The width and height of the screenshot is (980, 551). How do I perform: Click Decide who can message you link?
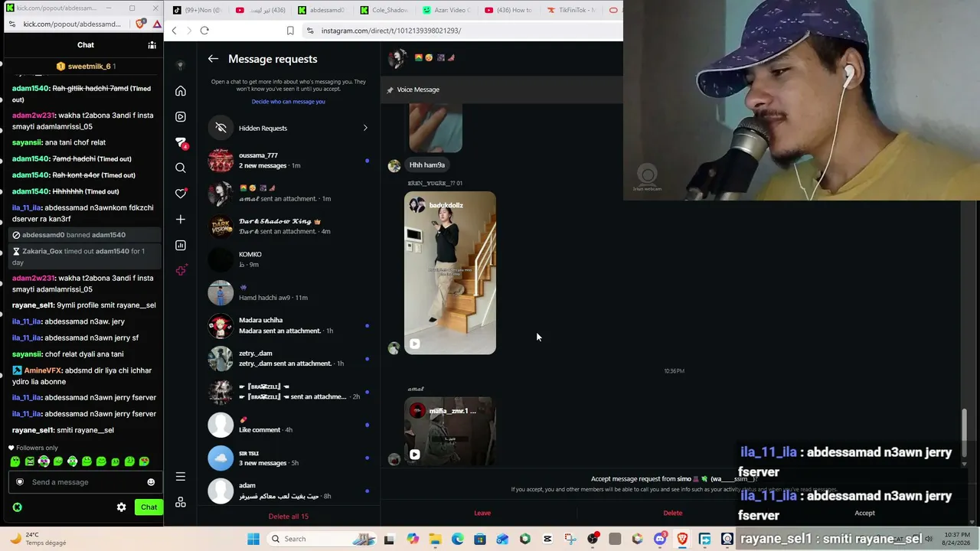pyautogui.click(x=289, y=102)
